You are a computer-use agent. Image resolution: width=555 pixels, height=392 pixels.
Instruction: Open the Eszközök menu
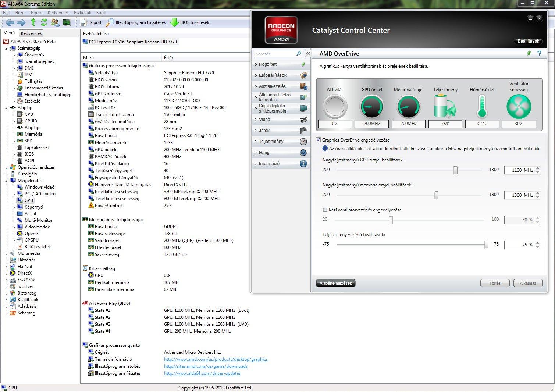[82, 13]
